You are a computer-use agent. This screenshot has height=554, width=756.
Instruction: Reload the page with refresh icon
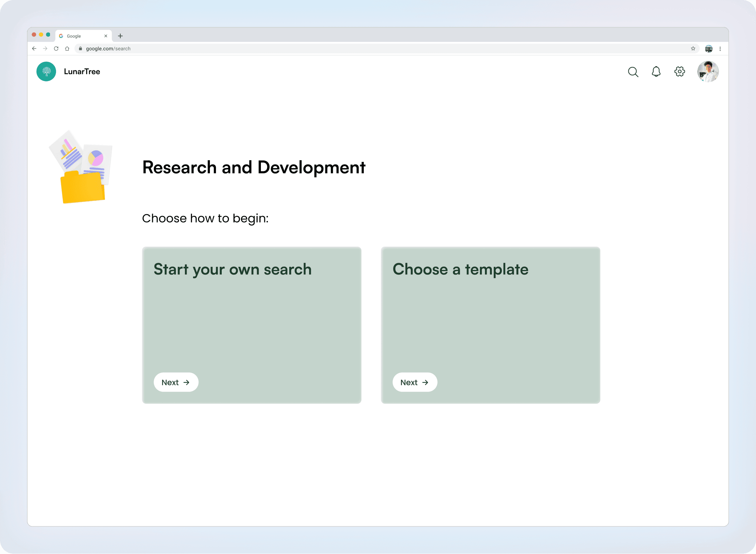click(x=56, y=49)
